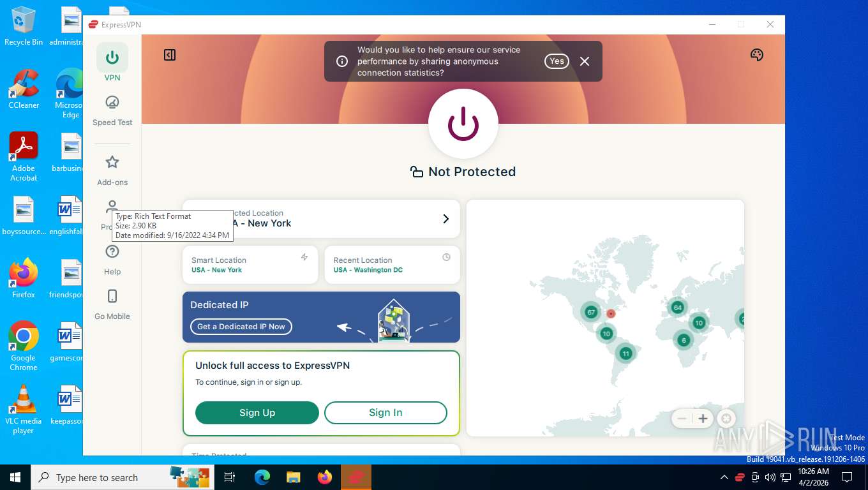Click the taskbar search box
868x490 pixels.
tap(123, 477)
